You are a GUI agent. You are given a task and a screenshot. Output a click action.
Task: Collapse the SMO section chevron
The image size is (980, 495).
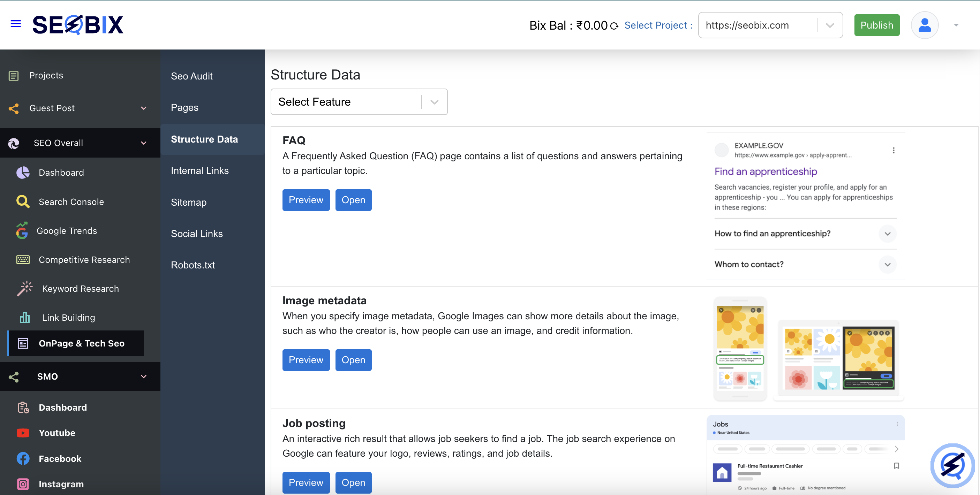click(x=144, y=377)
